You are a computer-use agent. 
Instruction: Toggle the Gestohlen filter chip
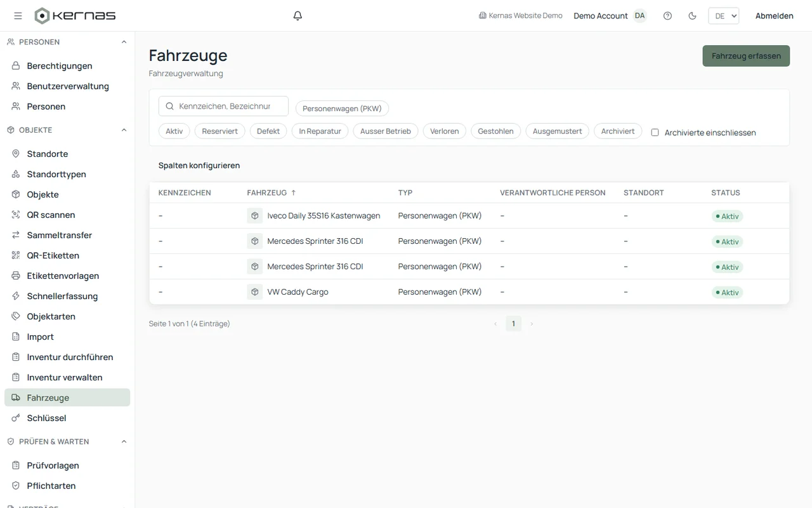(x=495, y=131)
